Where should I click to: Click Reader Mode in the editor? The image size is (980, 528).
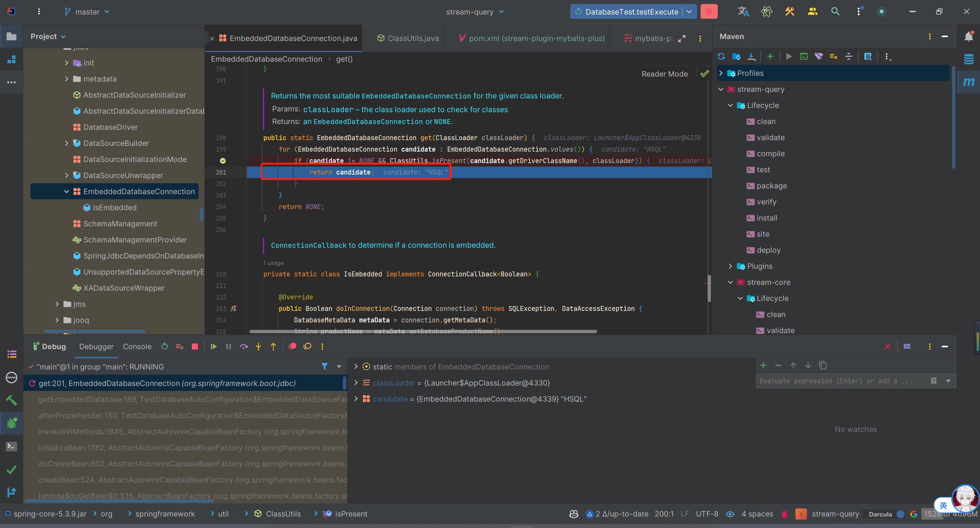pos(665,74)
